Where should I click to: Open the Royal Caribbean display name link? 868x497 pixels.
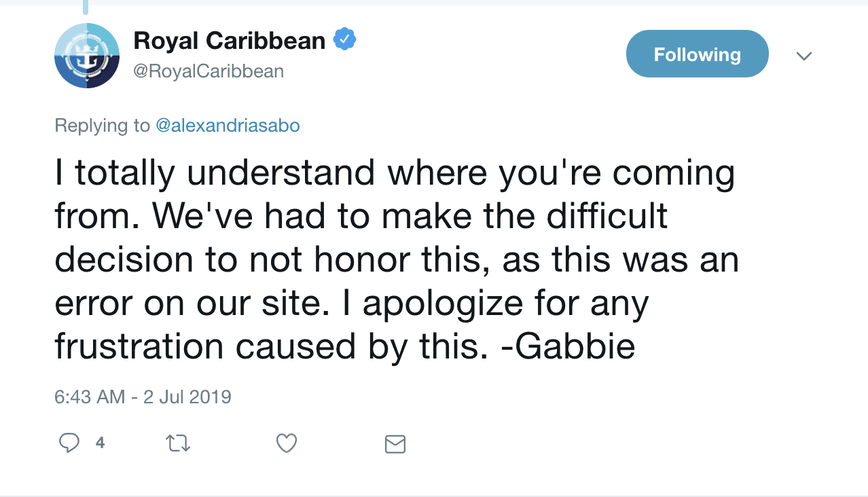pyautogui.click(x=230, y=41)
